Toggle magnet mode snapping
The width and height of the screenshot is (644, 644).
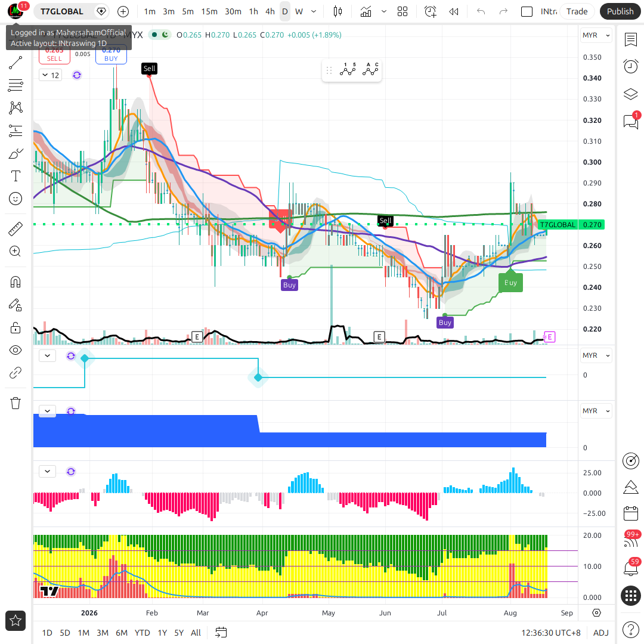coord(16,282)
